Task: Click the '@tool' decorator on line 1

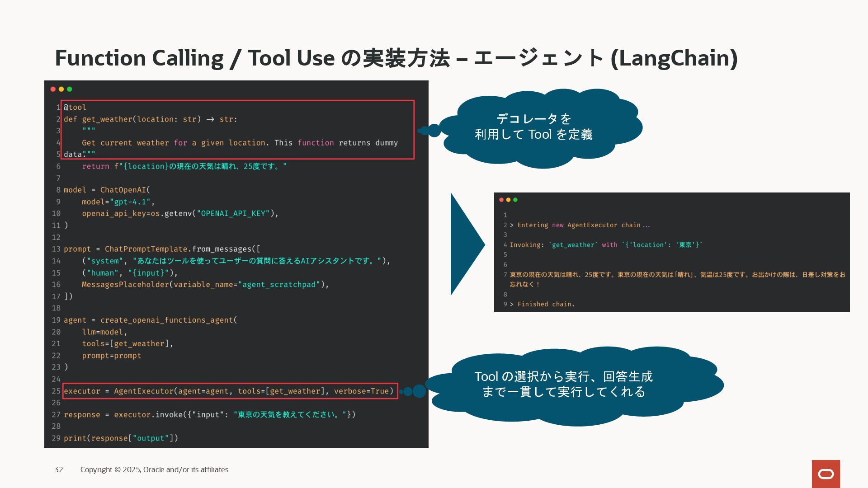Action: [75, 107]
